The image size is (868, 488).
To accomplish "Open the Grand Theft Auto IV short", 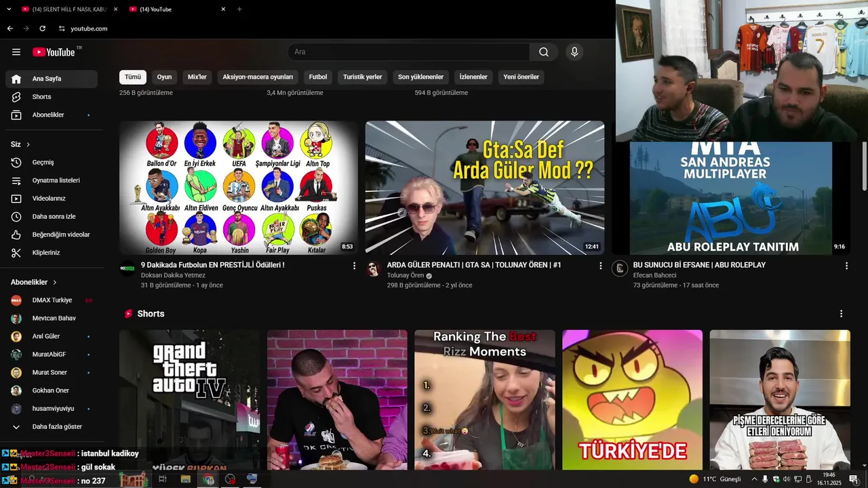I will point(189,400).
